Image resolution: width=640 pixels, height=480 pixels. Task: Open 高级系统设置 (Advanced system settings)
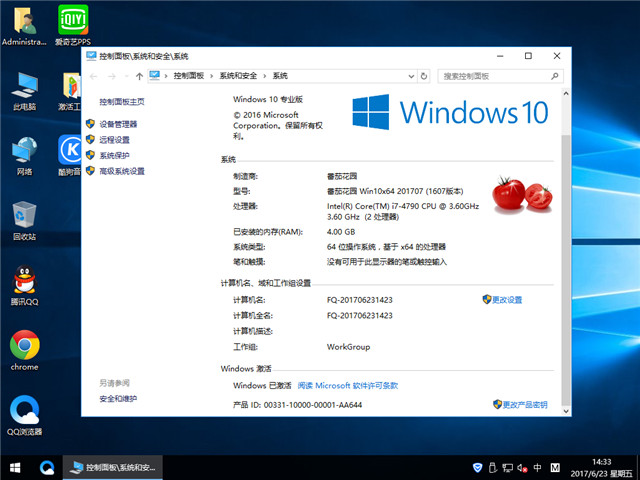click(x=122, y=171)
